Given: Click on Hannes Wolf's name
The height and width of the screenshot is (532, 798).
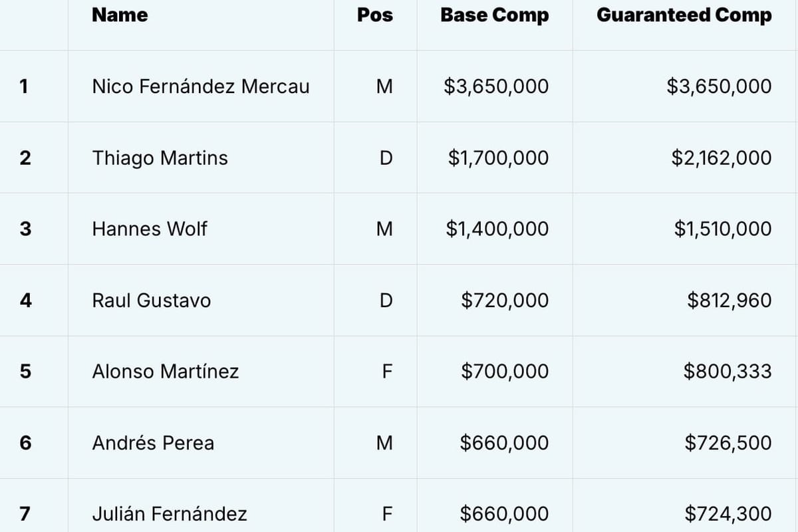Looking at the screenshot, I should click(150, 229).
